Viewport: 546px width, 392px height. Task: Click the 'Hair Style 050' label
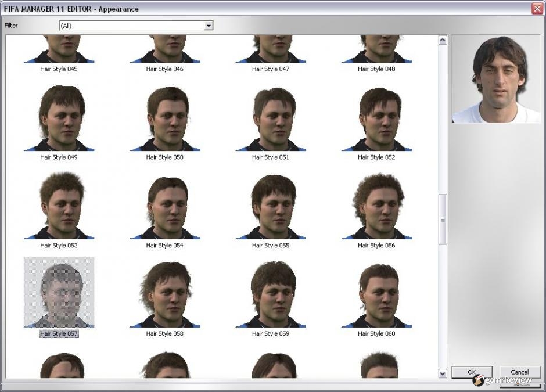165,157
